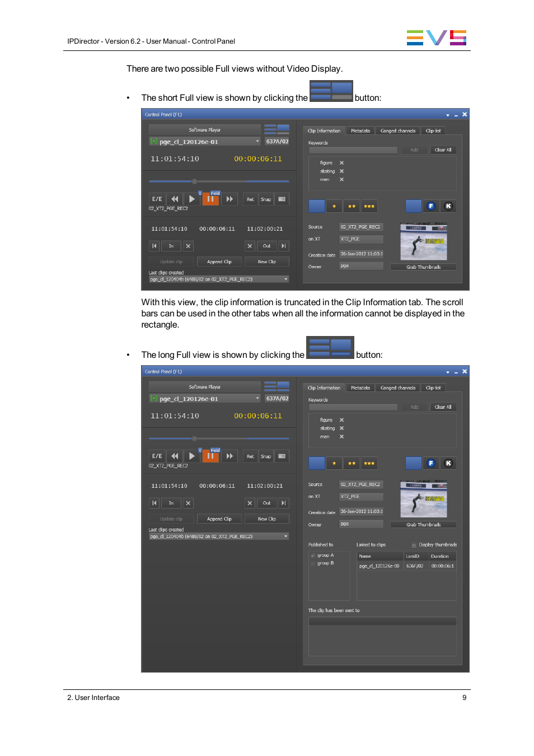This screenshot has height=756, width=534.
Task: Remove the 'skating' keyword in upper panel
Action: click(x=341, y=171)
